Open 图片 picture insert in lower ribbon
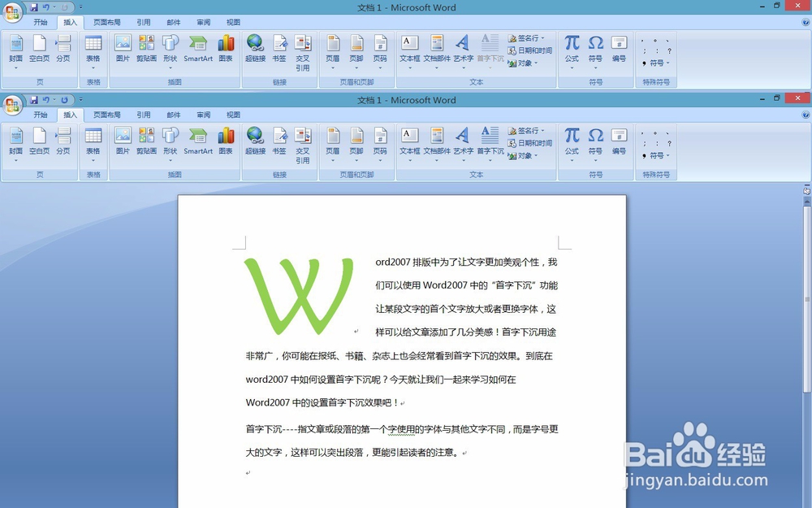 123,141
